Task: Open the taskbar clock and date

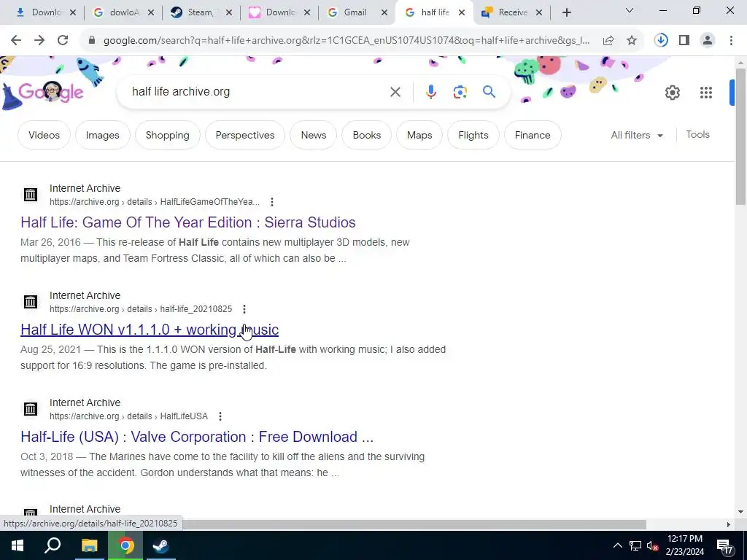Action: coord(684,545)
